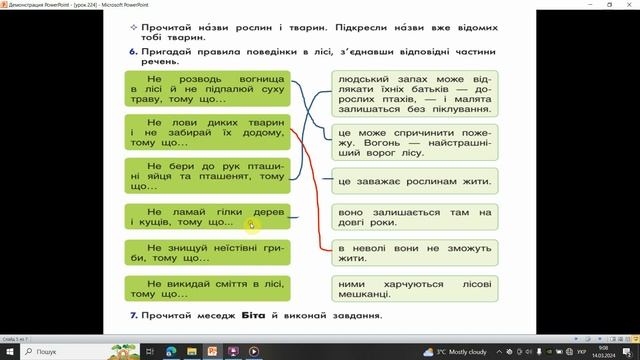Minimize the PowerPoint window
The width and height of the screenshot is (640, 360).
(x=590, y=4)
